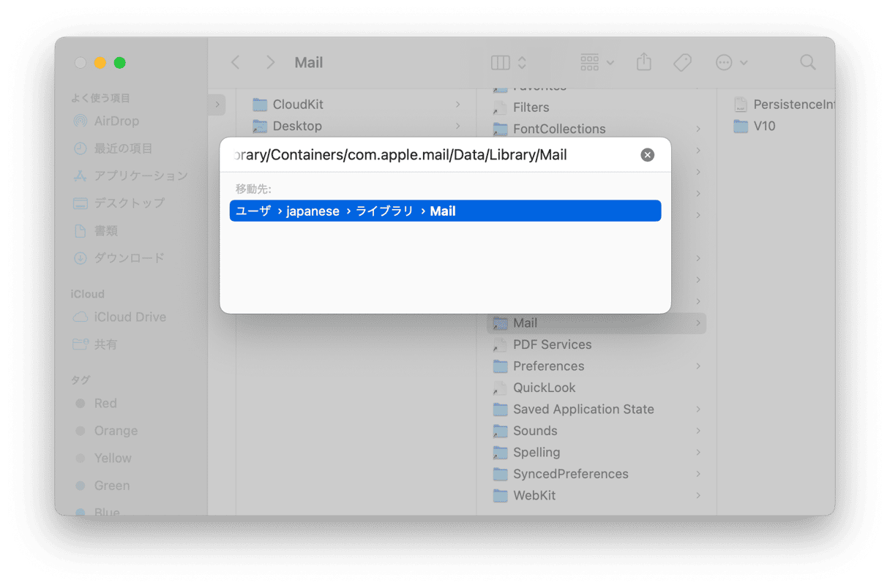The height and width of the screenshot is (588, 890).
Task: Open the ellipsis action menu
Action: point(731,63)
